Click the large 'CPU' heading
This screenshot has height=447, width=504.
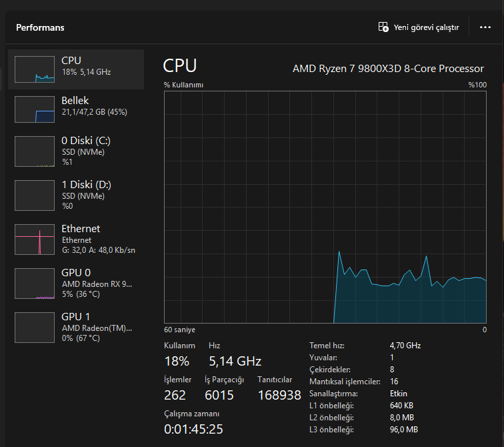180,66
